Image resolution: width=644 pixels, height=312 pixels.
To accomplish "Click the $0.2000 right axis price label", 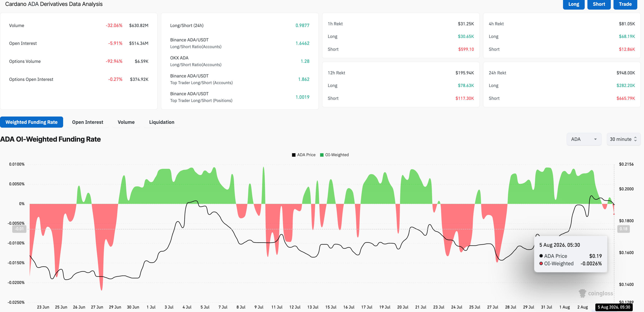I will [x=626, y=189].
